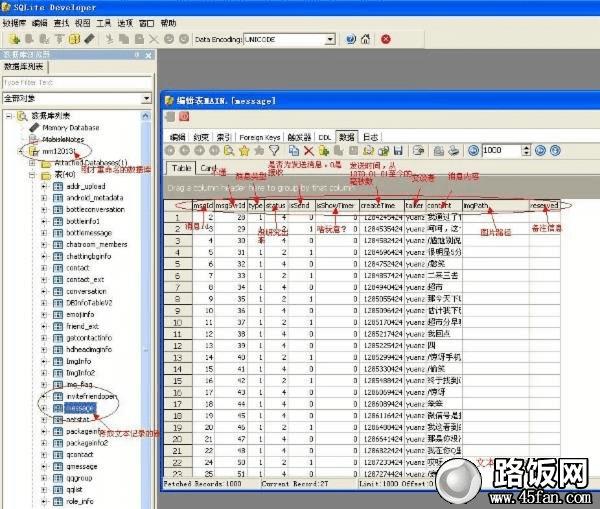Select the Memory Database tree item
600x509 pixels.
pos(71,128)
